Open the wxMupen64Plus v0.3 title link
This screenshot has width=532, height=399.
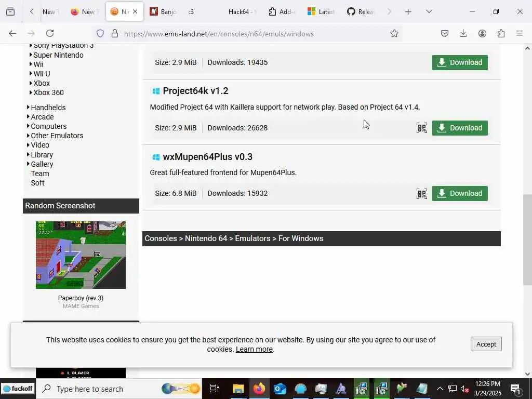pyautogui.click(x=208, y=157)
